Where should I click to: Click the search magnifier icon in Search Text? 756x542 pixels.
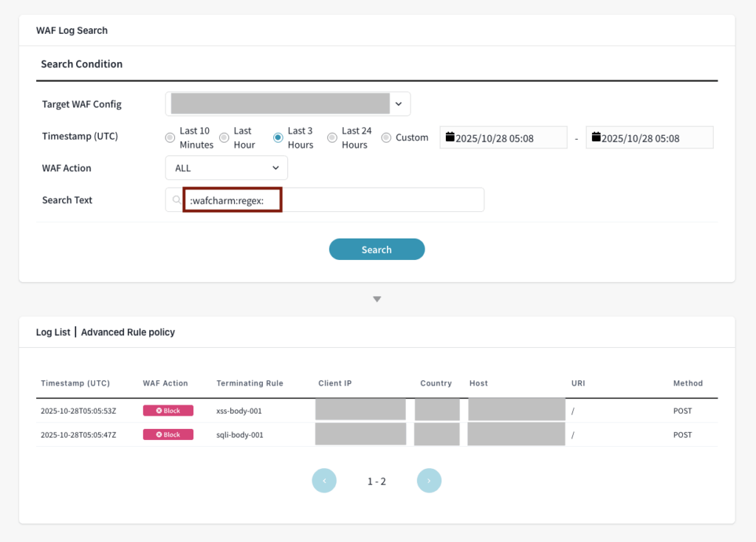point(176,199)
